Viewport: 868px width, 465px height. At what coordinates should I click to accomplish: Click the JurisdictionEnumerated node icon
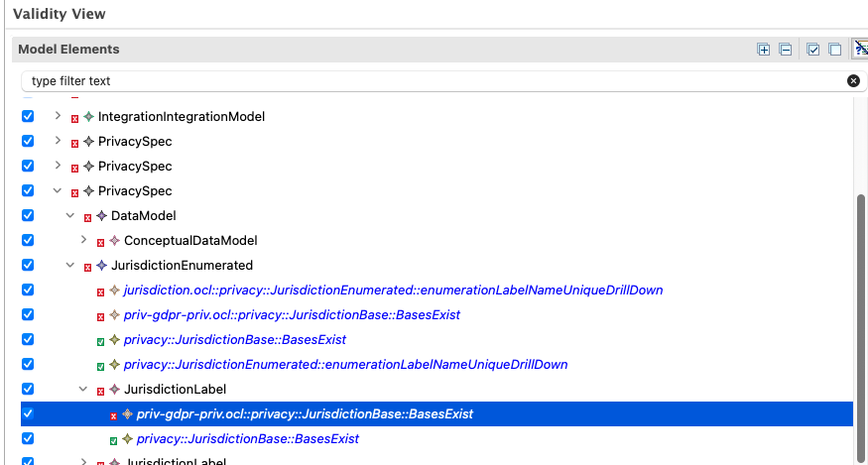101,265
